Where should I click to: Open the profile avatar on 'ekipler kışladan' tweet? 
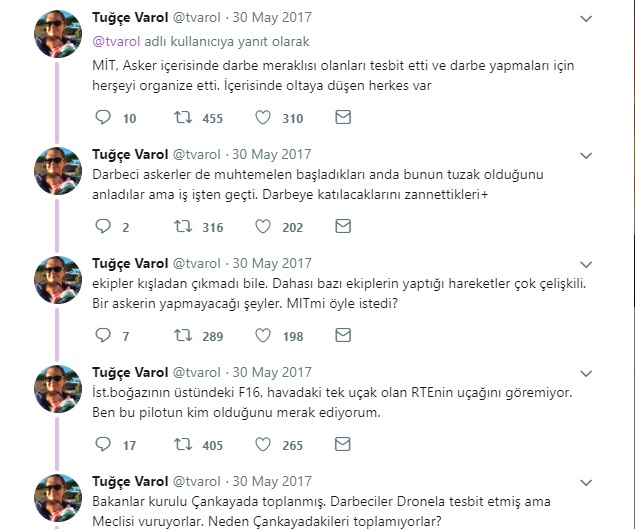point(58,280)
